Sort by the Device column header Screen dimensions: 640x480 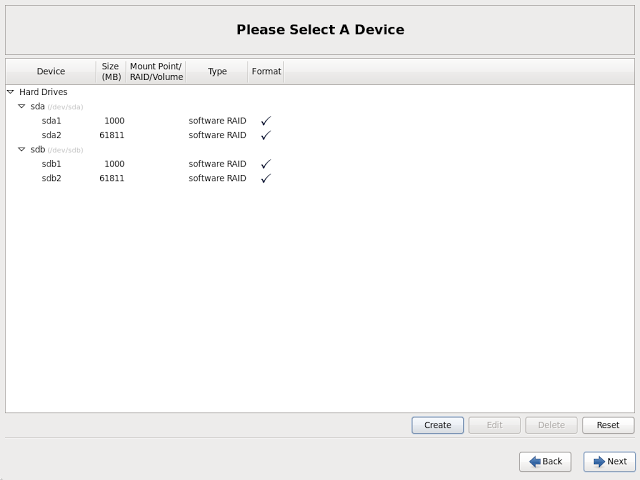coord(51,71)
